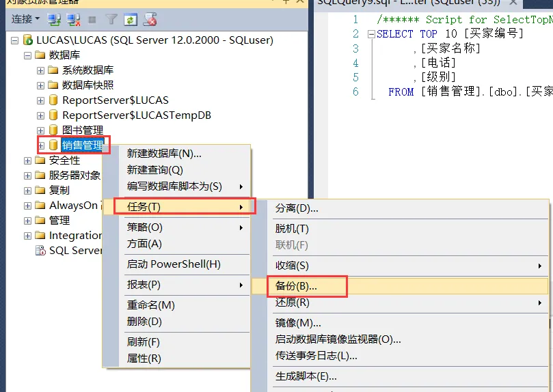Choose 脱机(T) in tasks submenu
The height and width of the screenshot is (392, 553).
click(x=400, y=229)
